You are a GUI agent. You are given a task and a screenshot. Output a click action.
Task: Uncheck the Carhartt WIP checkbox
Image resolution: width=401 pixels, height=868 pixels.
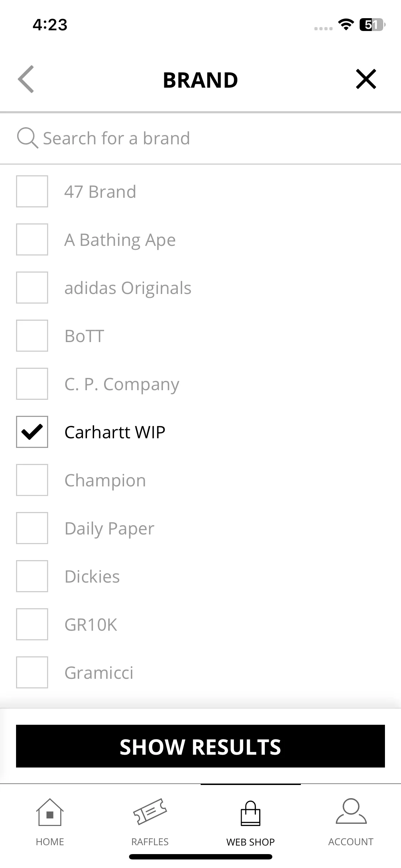(x=32, y=432)
